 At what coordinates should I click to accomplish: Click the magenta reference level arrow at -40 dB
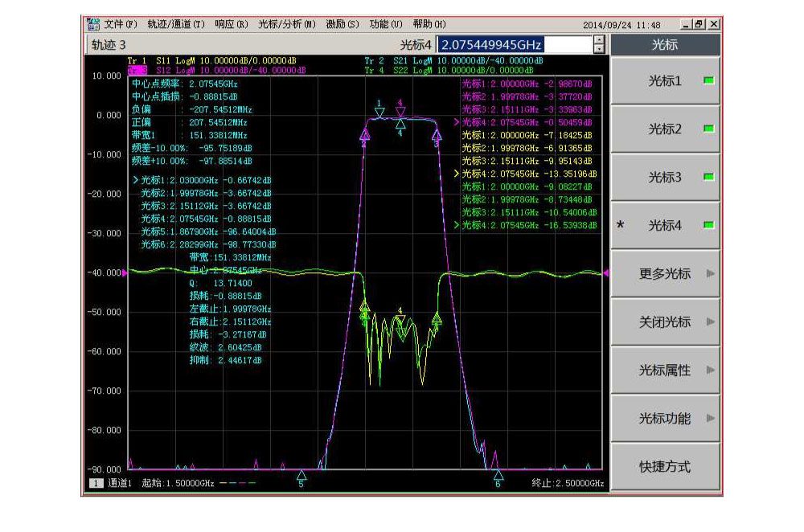[x=125, y=274]
